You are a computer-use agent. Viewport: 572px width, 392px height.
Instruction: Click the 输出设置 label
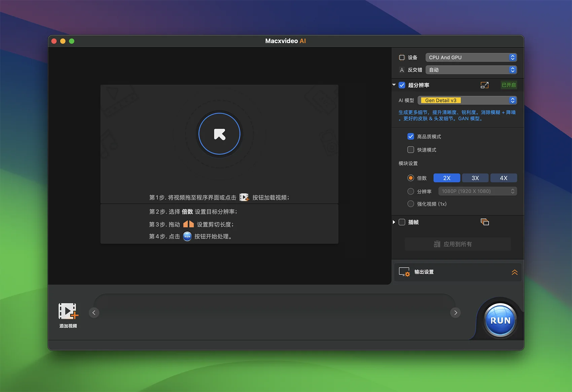424,272
